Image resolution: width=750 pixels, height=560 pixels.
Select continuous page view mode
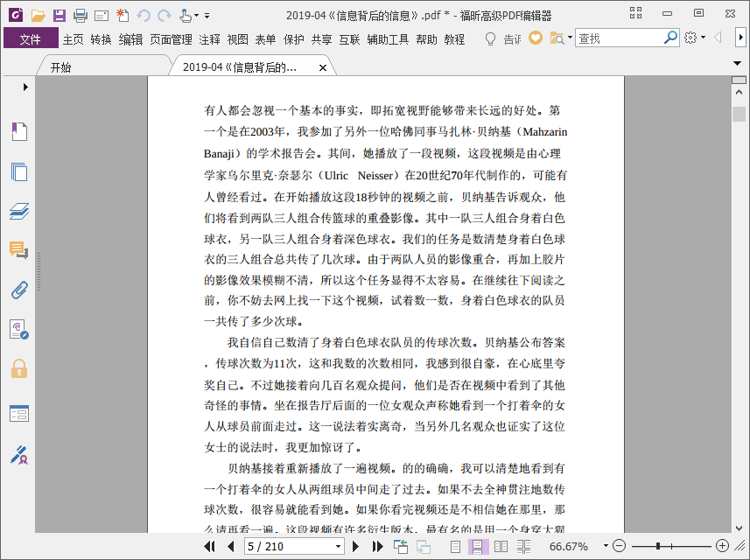[x=477, y=546]
